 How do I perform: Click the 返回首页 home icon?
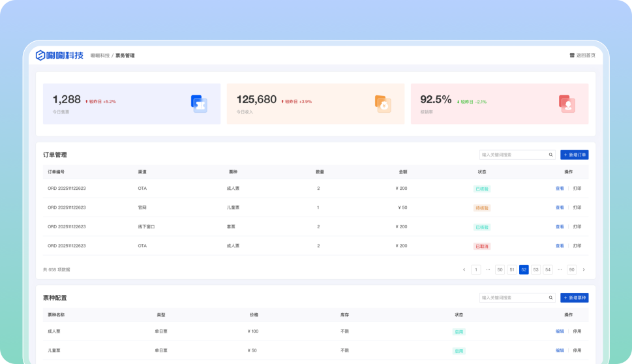[572, 55]
